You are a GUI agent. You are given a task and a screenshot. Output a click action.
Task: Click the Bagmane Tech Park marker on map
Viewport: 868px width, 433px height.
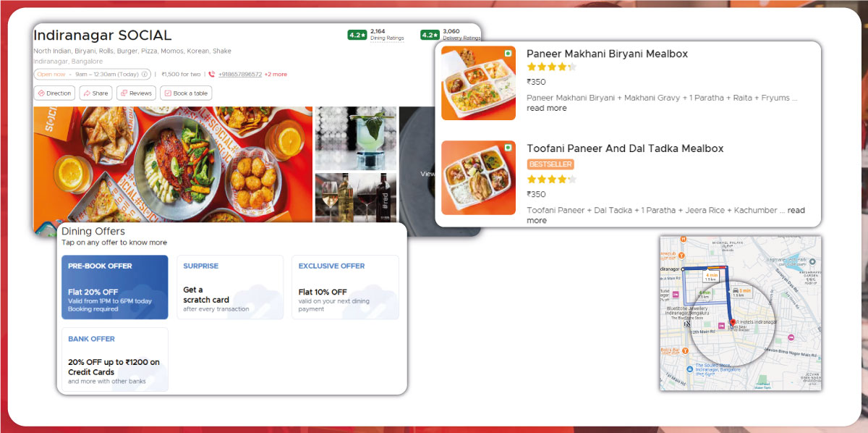coord(812,261)
